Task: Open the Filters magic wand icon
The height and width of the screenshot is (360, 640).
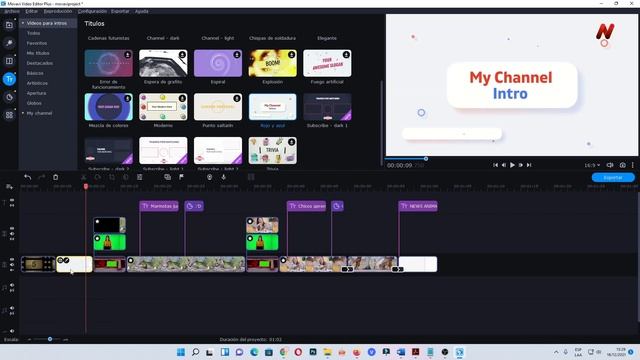Action: coord(9,43)
